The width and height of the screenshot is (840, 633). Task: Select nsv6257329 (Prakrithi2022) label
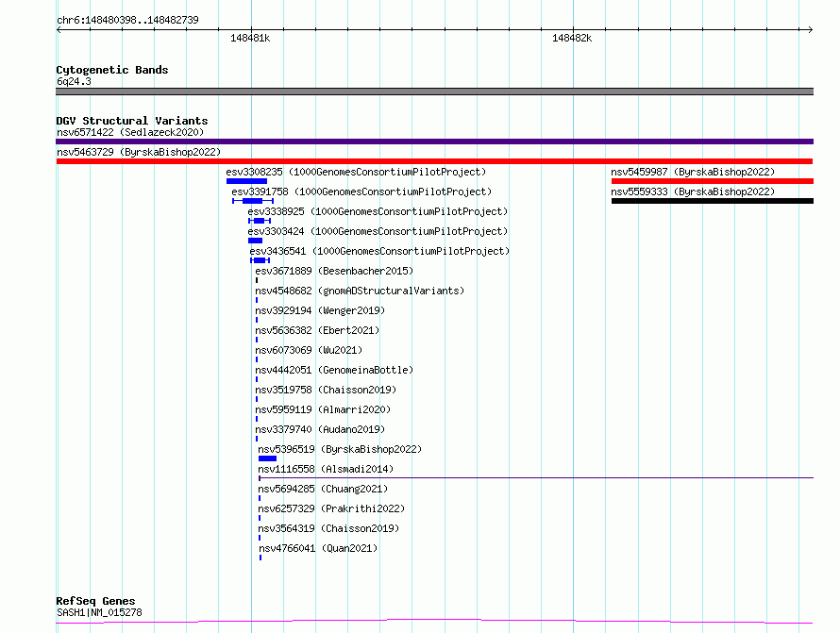point(331,508)
